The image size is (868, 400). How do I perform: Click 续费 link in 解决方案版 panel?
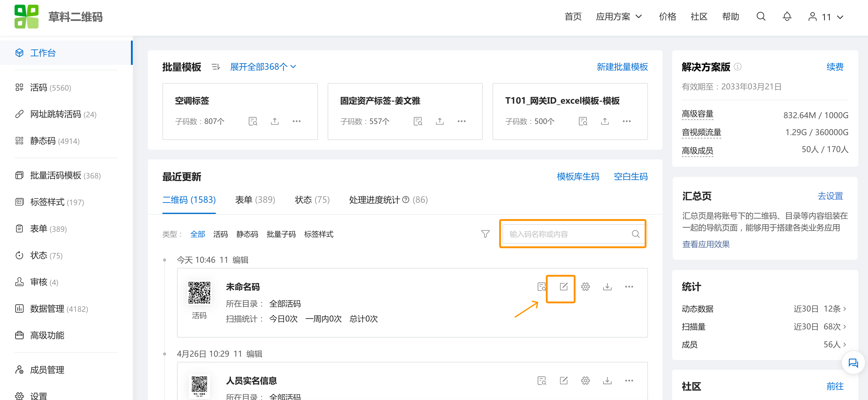click(835, 67)
